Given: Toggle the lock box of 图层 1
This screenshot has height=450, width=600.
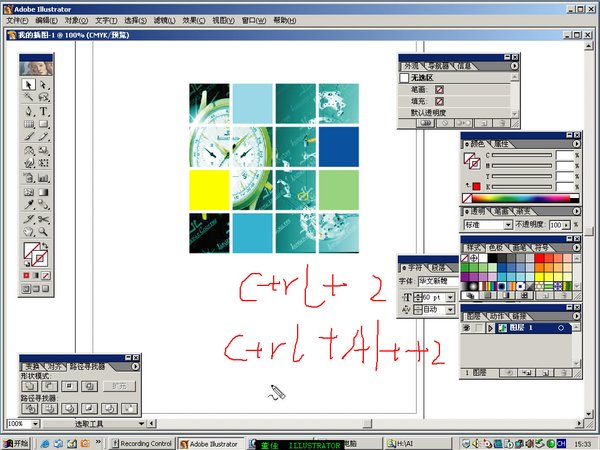Looking at the screenshot, I should click(478, 328).
